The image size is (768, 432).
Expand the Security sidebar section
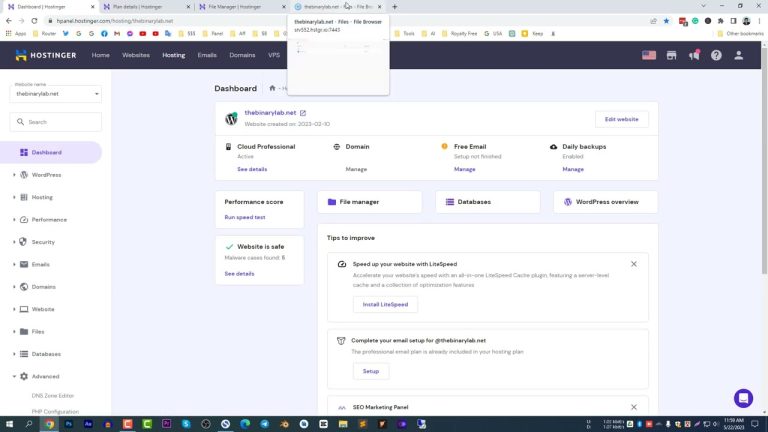(x=14, y=242)
